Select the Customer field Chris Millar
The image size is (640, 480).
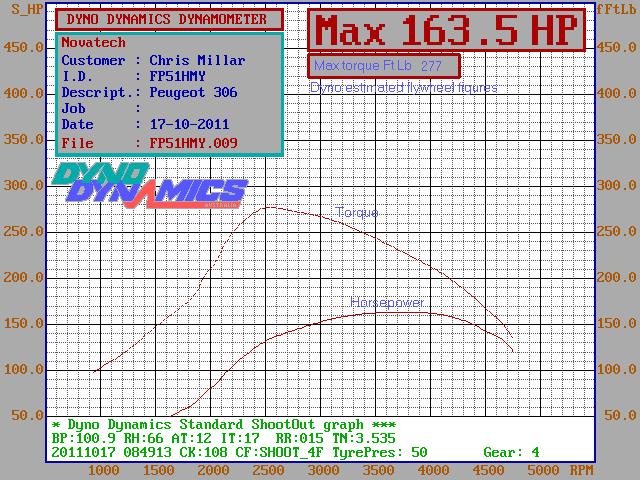pyautogui.click(x=197, y=60)
